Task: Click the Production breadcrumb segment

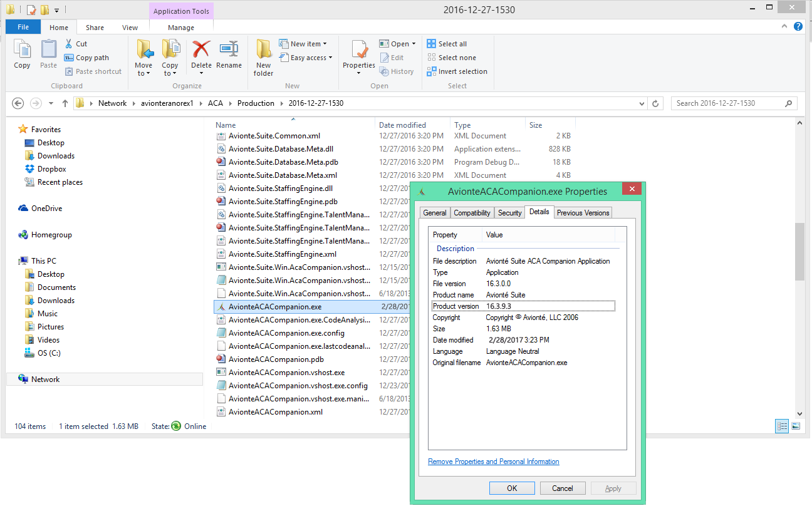Action: pyautogui.click(x=256, y=103)
